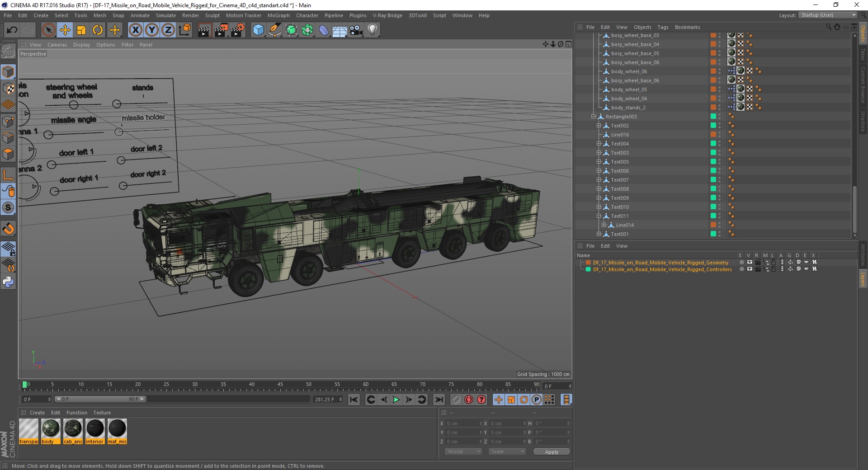Activate the Move tool
868x470 pixels.
[x=65, y=30]
